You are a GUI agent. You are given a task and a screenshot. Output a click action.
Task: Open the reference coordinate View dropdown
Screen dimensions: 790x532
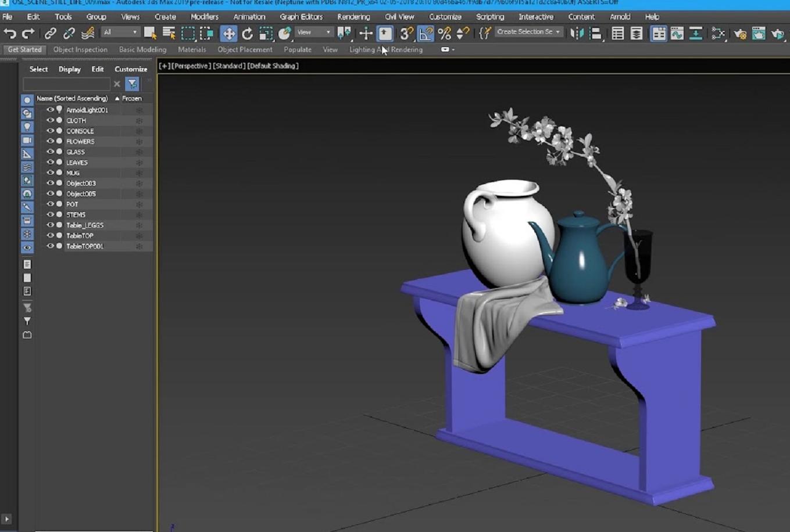pos(313,33)
